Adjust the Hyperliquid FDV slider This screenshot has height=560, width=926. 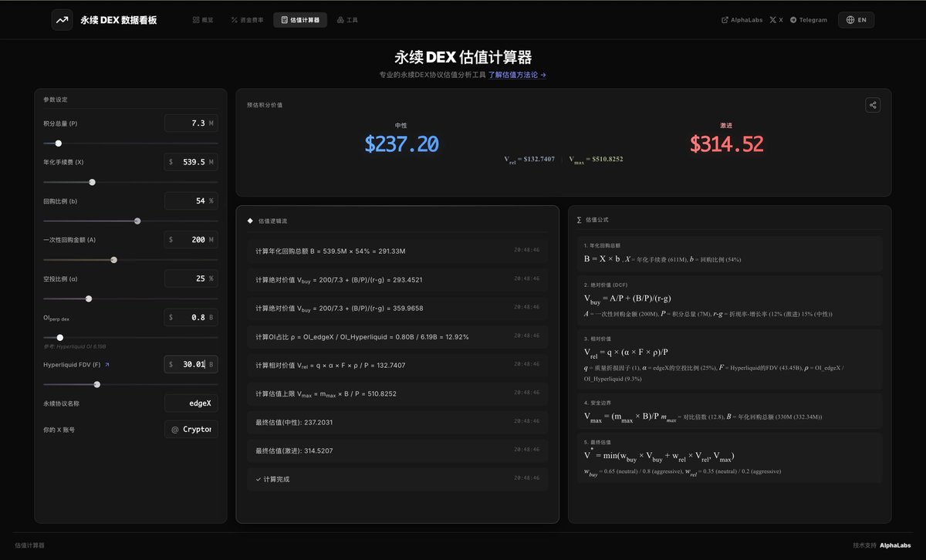click(130, 384)
